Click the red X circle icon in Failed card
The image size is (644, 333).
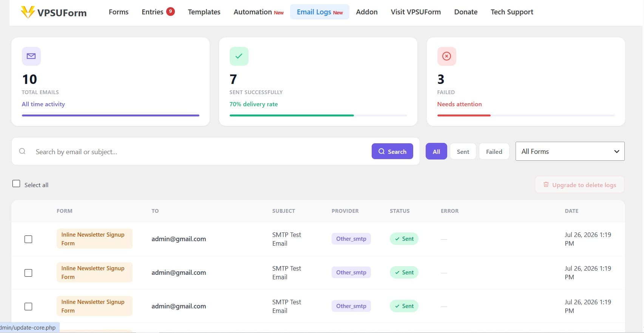click(446, 56)
